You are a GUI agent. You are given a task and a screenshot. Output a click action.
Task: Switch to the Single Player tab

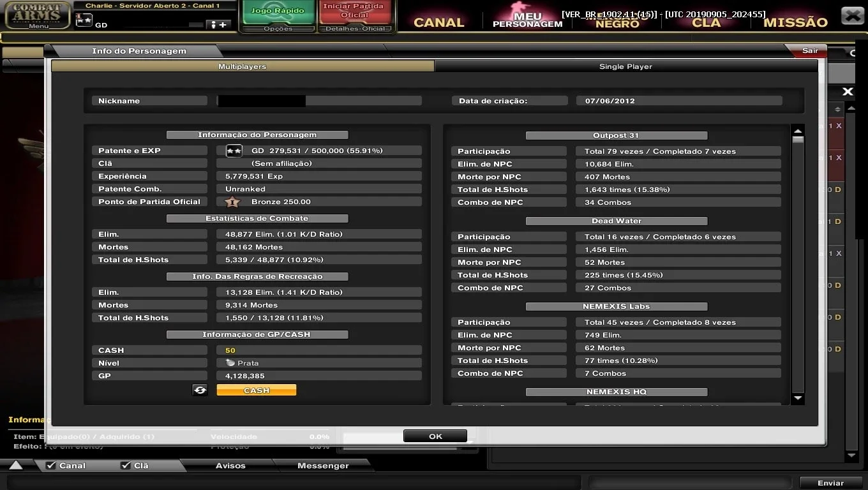coord(625,66)
